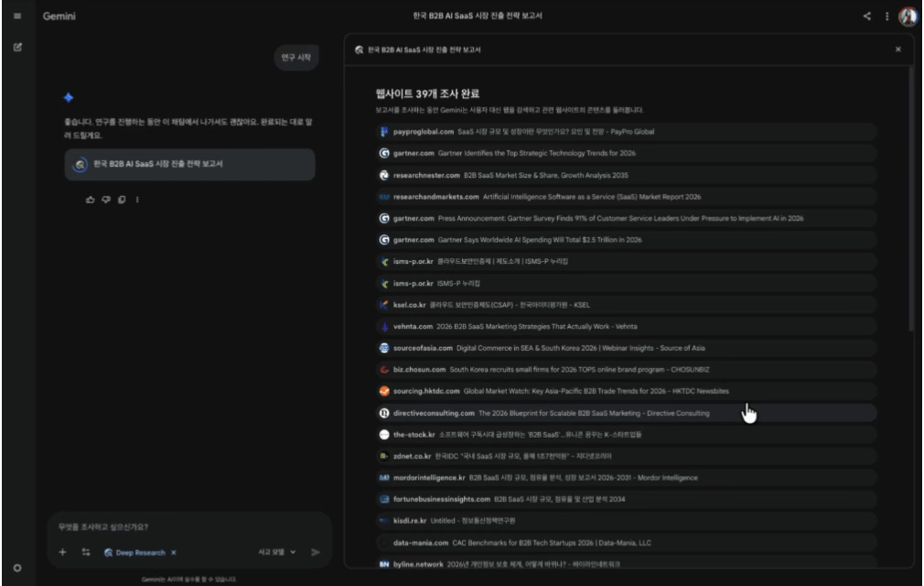
Task: Open Gartner Press Announcement survey source
Action: [627, 218]
